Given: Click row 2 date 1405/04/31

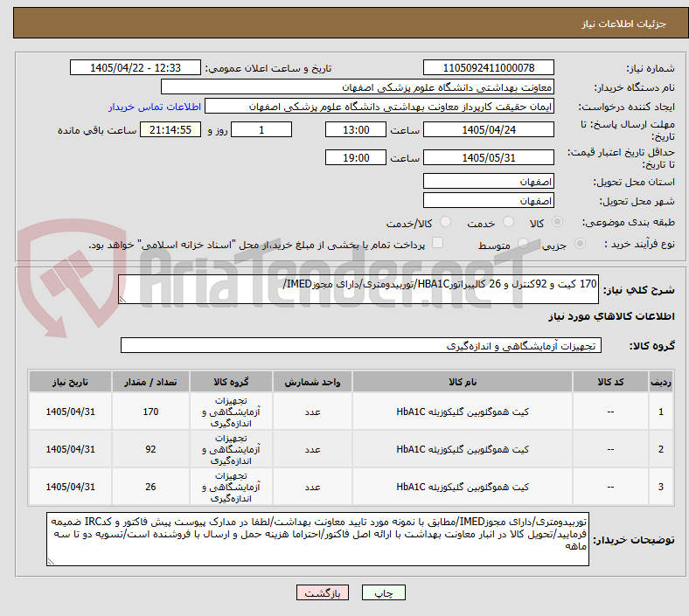Looking at the screenshot, I should (70, 449).
